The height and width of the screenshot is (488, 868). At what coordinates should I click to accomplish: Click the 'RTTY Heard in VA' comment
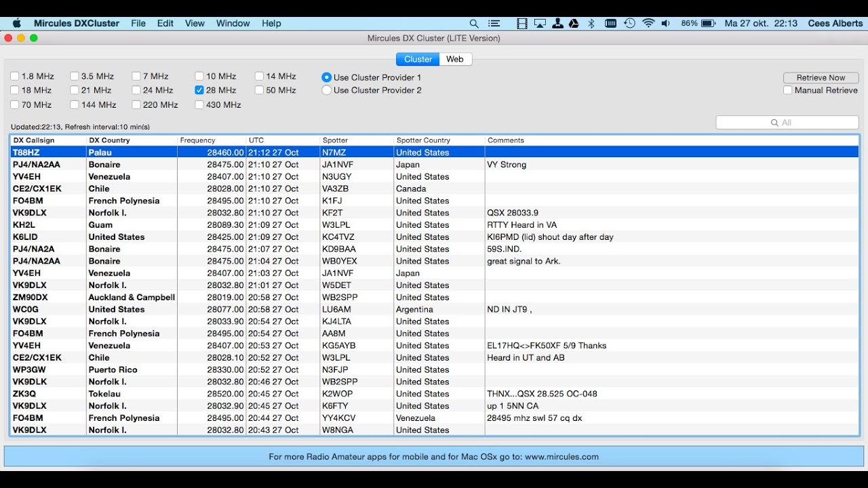point(521,225)
